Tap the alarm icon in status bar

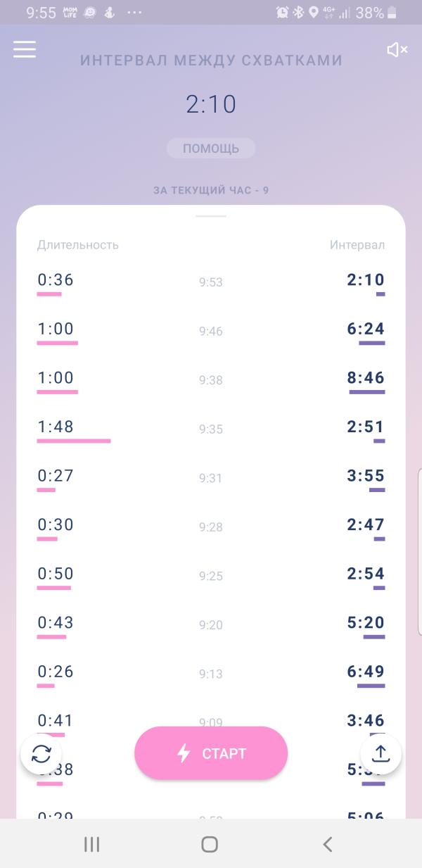pos(282,12)
